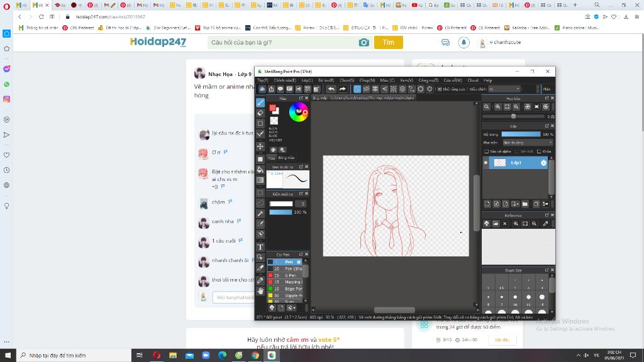
Task: Click the brush opacity 100% bar
Action: click(280, 212)
